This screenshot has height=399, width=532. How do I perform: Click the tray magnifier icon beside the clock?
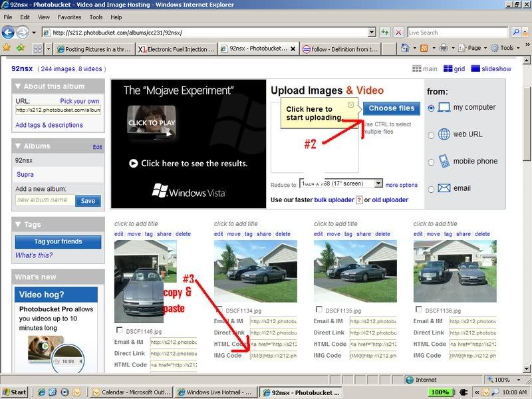(x=495, y=392)
